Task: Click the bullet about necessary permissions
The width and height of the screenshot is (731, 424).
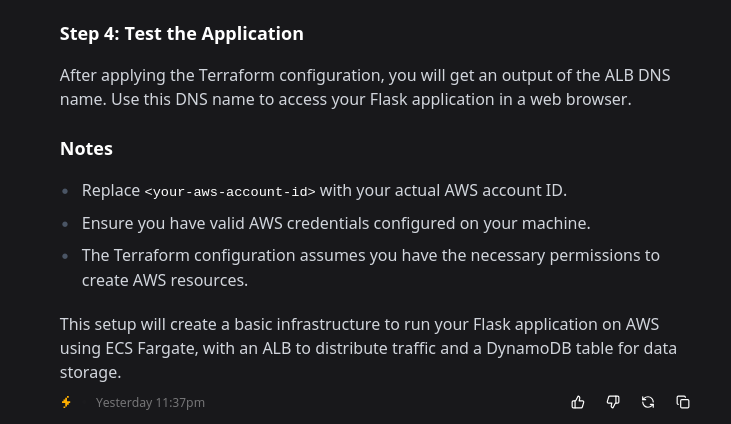Action: coord(371,268)
